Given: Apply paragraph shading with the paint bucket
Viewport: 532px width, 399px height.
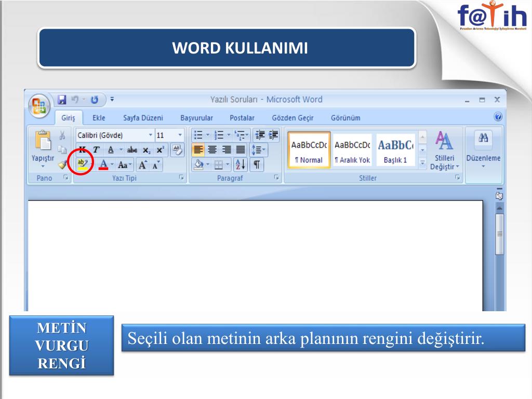Looking at the screenshot, I should tap(199, 165).
